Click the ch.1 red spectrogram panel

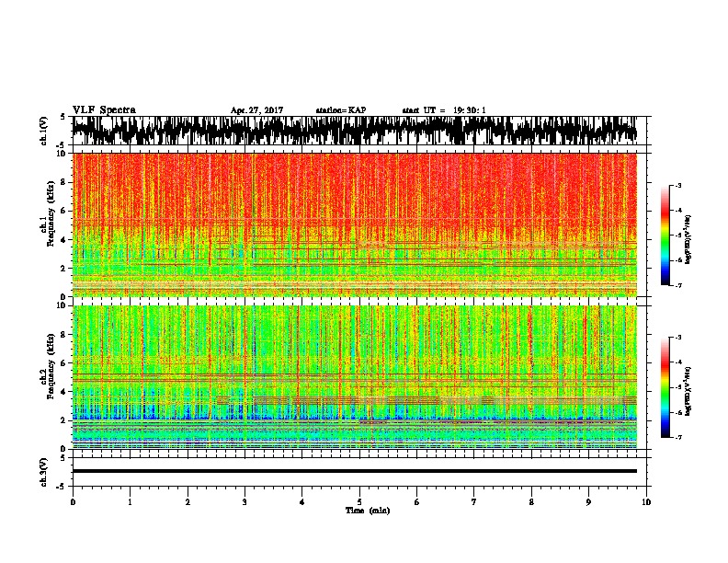point(355,224)
